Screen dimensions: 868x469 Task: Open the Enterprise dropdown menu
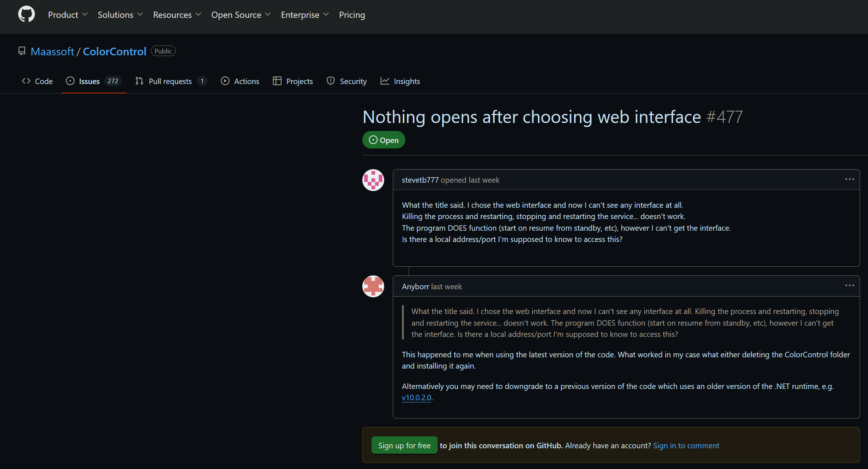point(304,15)
